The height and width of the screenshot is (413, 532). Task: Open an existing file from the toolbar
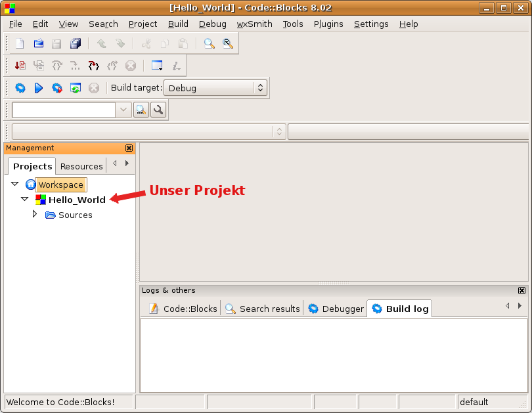point(38,43)
